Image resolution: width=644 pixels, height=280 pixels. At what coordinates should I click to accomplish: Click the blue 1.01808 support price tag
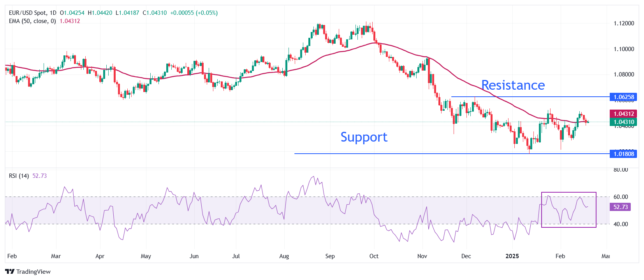[x=623, y=154]
